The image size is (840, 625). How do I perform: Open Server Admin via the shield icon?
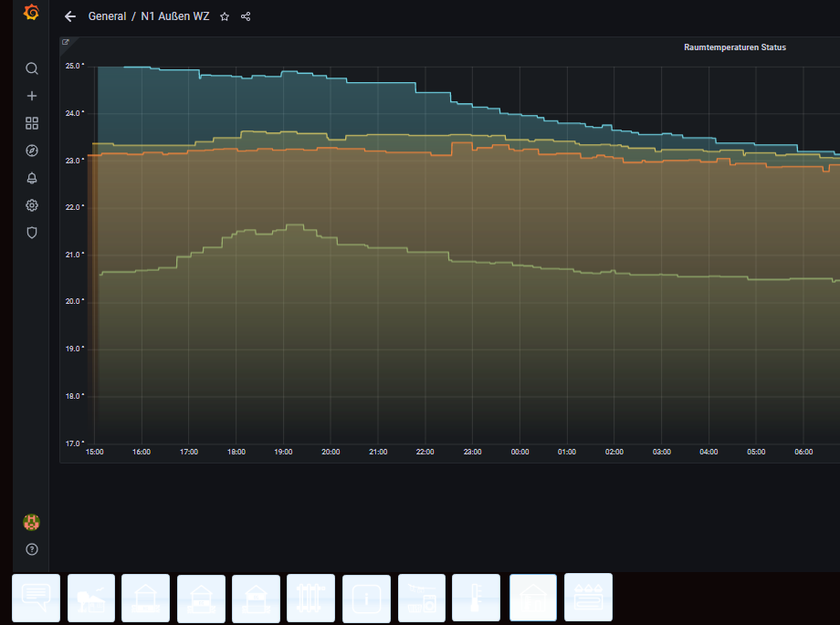(32, 233)
